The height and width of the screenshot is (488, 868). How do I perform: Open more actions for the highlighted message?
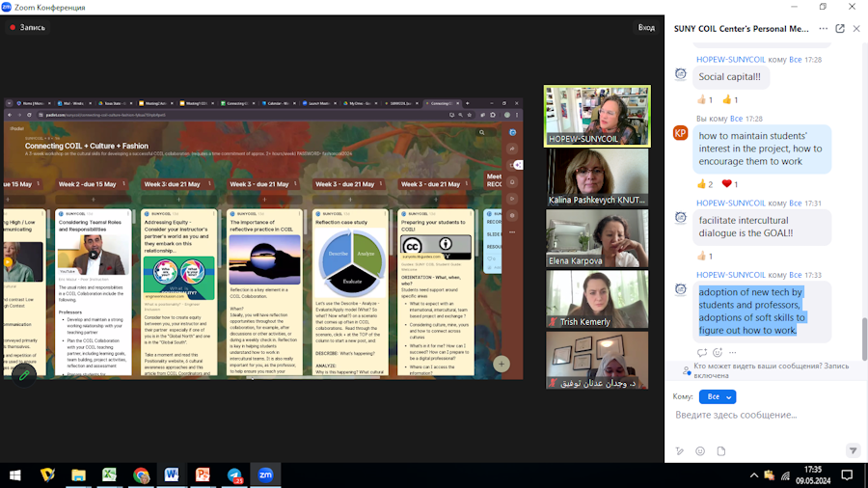732,352
